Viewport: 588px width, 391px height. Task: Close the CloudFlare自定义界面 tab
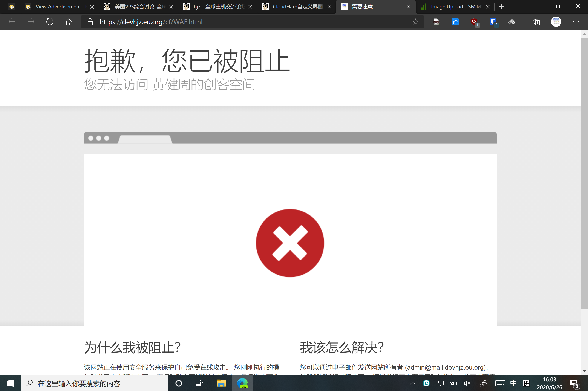point(329,7)
